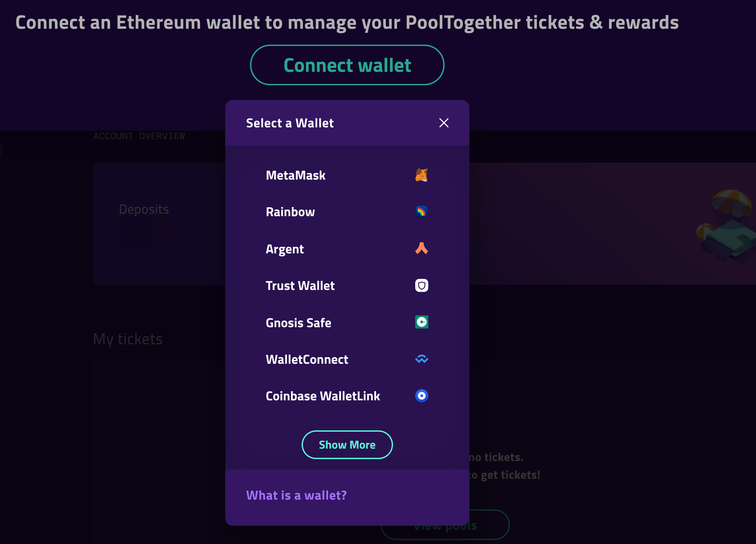The image size is (756, 544).
Task: Select WalletConnect from the list
Action: (x=307, y=360)
